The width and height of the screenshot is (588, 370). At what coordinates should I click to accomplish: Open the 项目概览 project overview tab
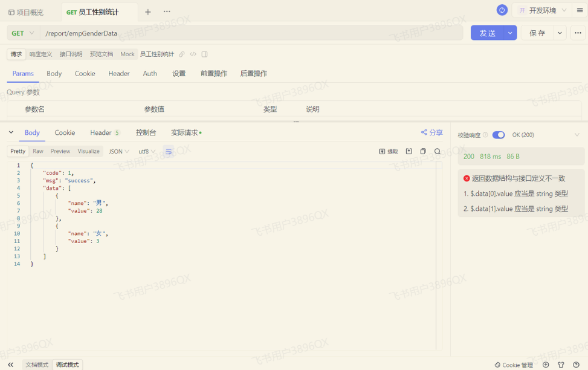[x=26, y=12]
